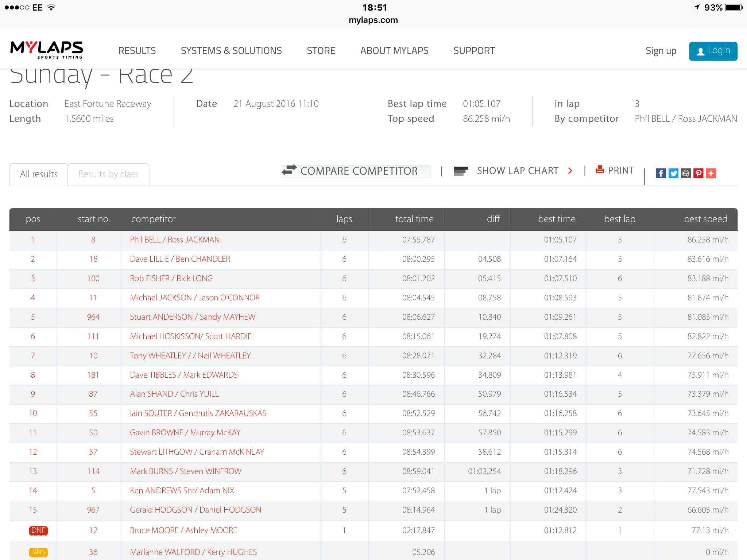Share results via email icon

686,173
